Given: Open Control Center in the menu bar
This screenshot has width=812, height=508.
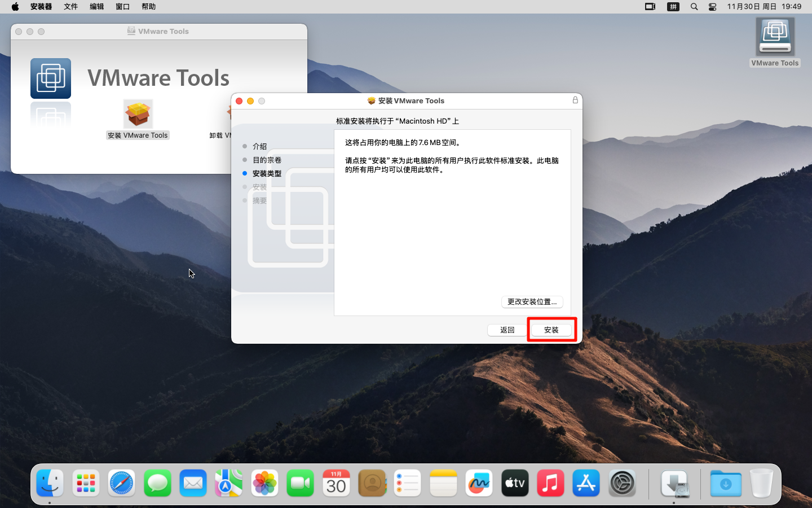Looking at the screenshot, I should (713, 7).
